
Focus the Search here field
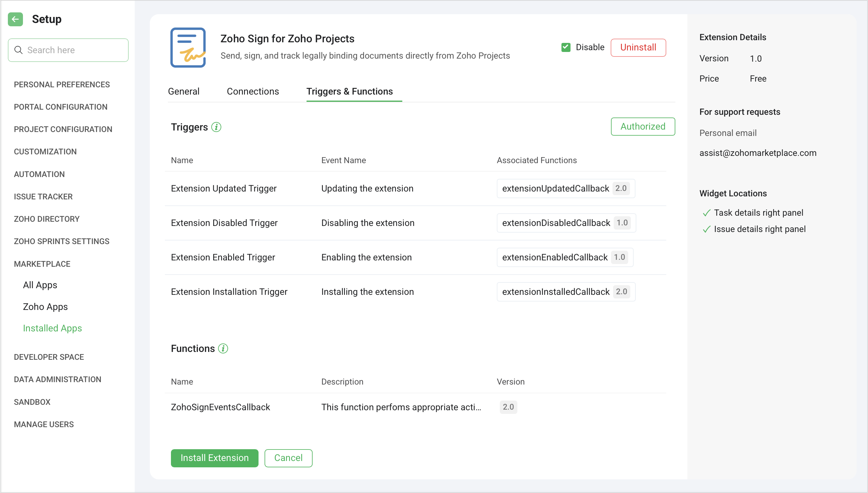click(x=75, y=50)
